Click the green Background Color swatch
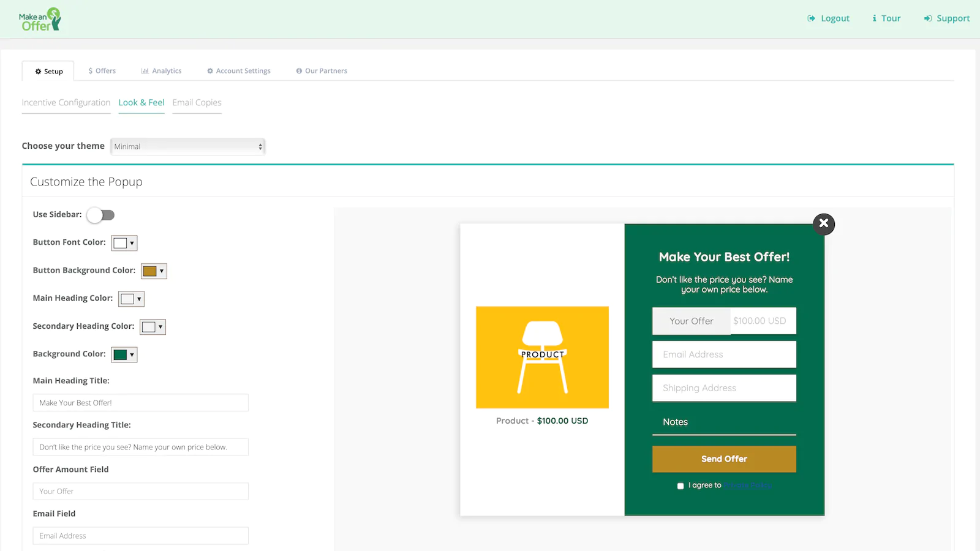 click(120, 355)
